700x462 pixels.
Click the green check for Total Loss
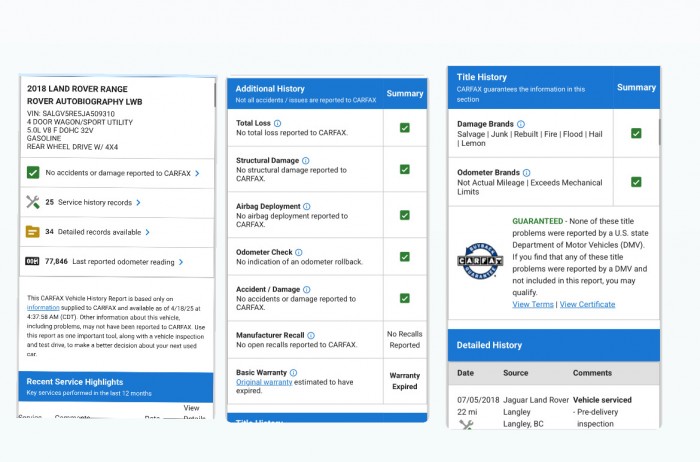coord(405,128)
